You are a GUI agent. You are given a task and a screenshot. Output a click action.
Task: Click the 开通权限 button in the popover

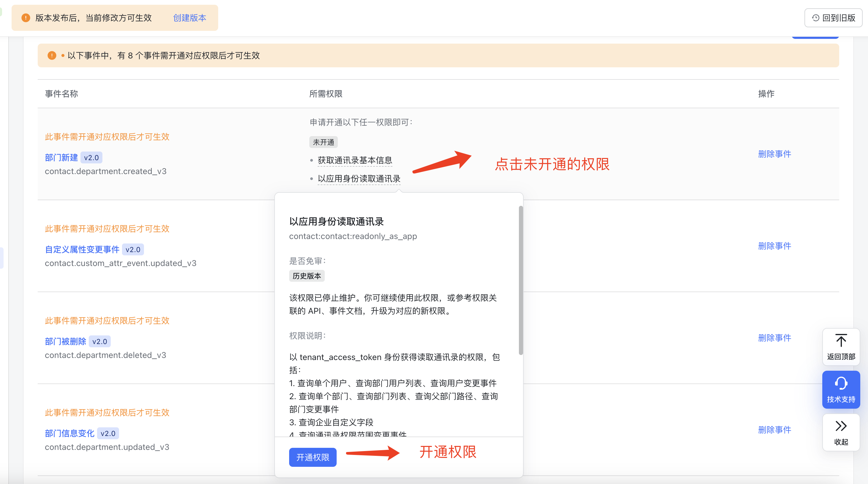click(x=313, y=457)
